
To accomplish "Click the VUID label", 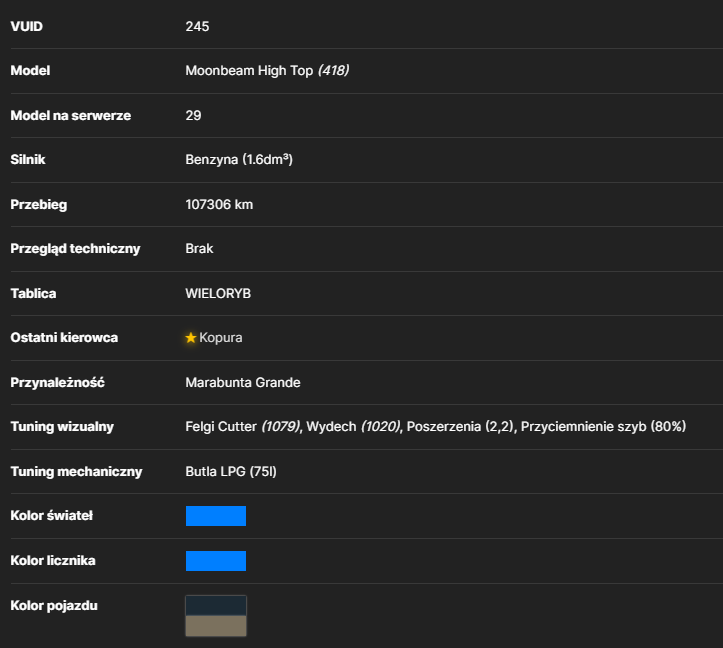I will tap(27, 26).
